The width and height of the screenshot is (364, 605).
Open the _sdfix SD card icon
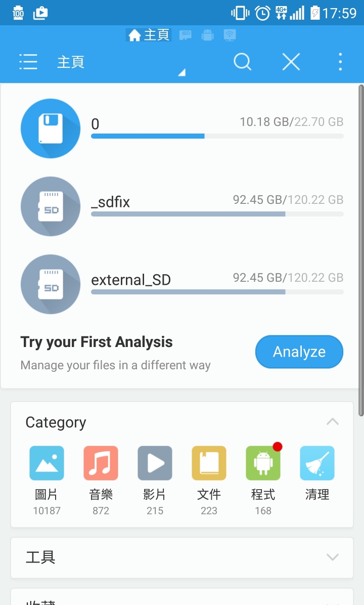[51, 206]
